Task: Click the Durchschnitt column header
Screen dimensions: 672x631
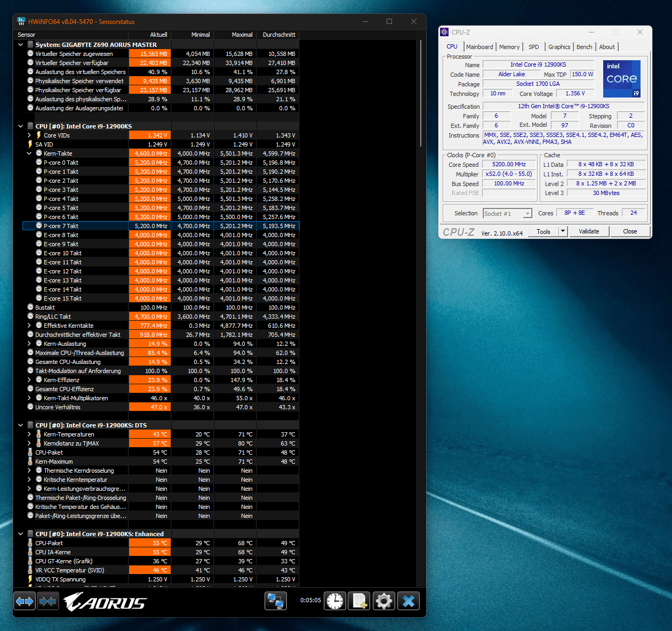Action: (278, 35)
